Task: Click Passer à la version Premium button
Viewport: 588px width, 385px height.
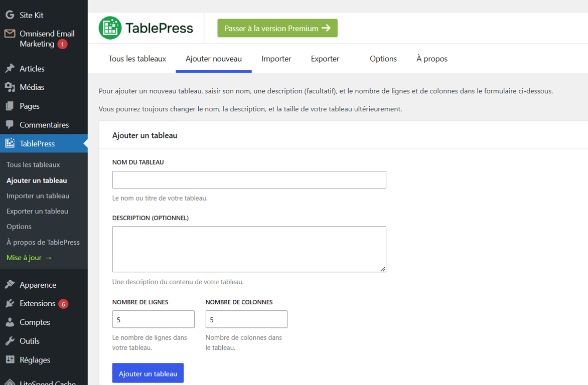Action: [x=277, y=28]
